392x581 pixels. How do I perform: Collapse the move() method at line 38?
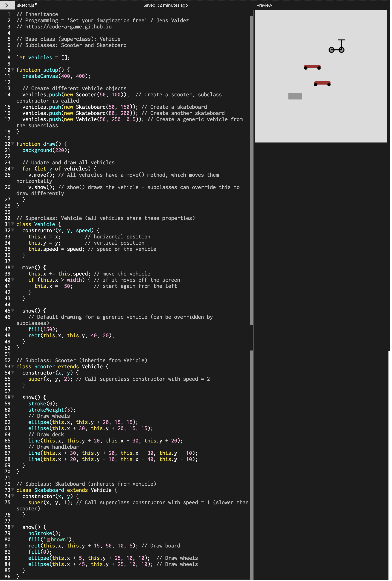13,267
